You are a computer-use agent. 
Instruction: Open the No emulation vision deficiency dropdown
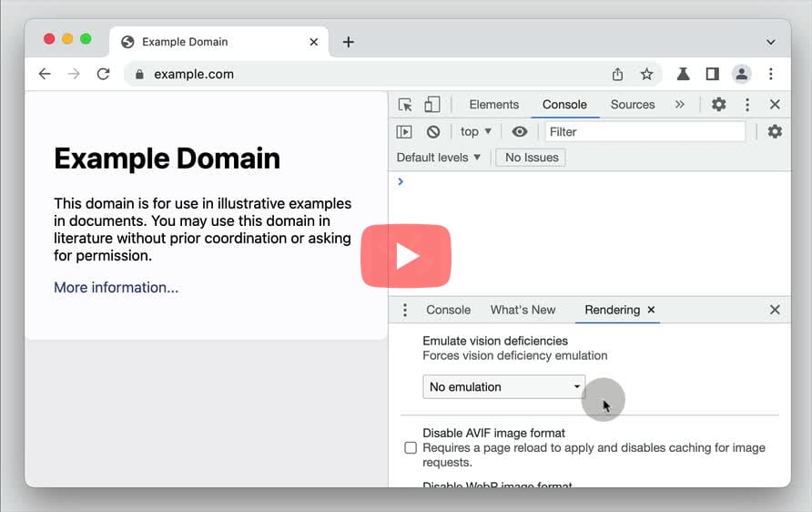504,387
